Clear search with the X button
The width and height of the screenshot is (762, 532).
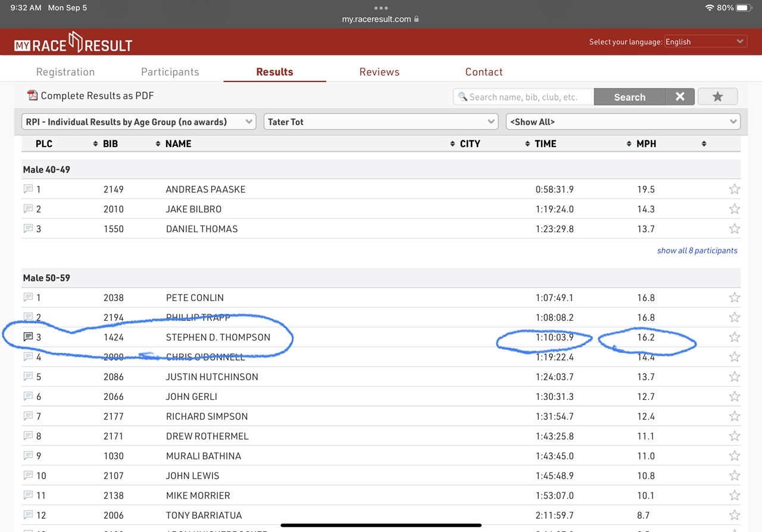pos(680,96)
